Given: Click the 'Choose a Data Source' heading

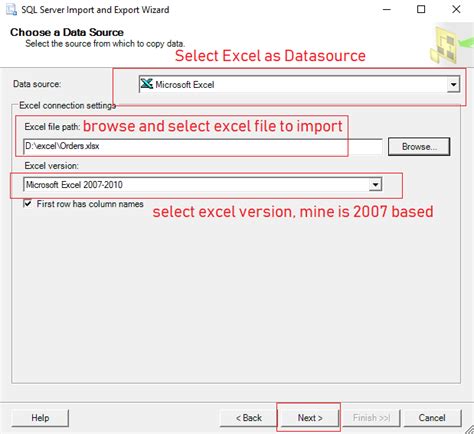Looking at the screenshot, I should pos(67,32).
